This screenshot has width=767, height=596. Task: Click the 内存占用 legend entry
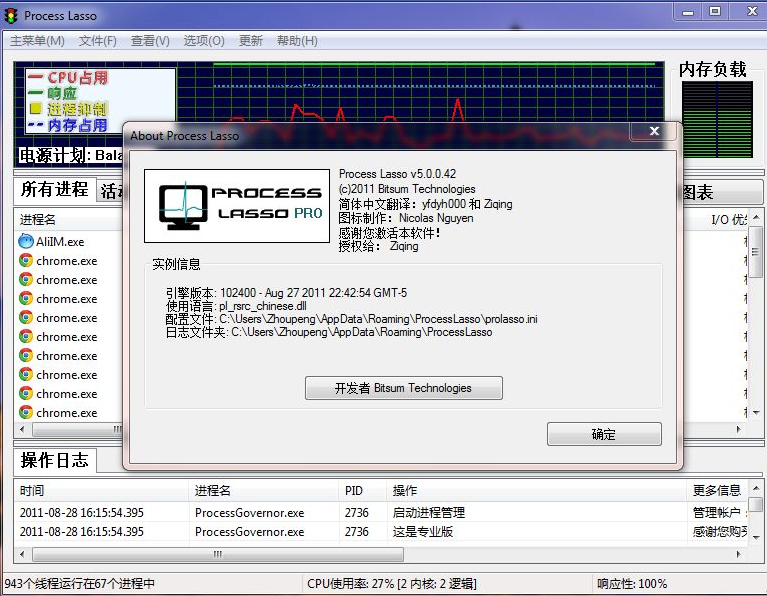point(68,125)
